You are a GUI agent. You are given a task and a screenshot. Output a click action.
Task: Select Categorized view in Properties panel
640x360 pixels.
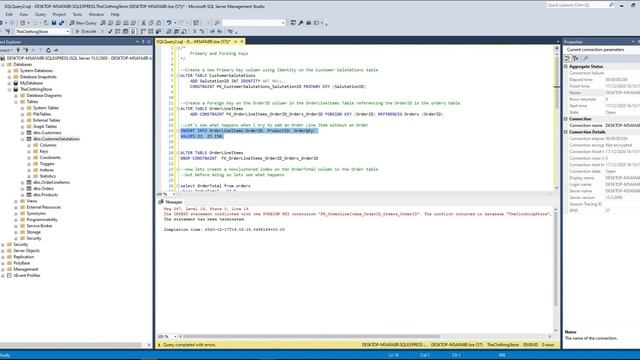click(567, 58)
